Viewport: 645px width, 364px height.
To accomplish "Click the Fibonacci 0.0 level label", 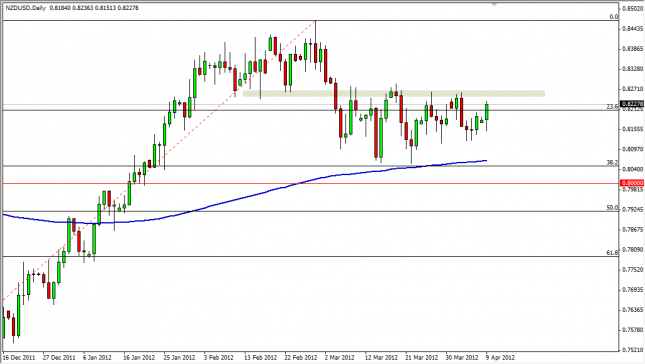I will 613,17.
